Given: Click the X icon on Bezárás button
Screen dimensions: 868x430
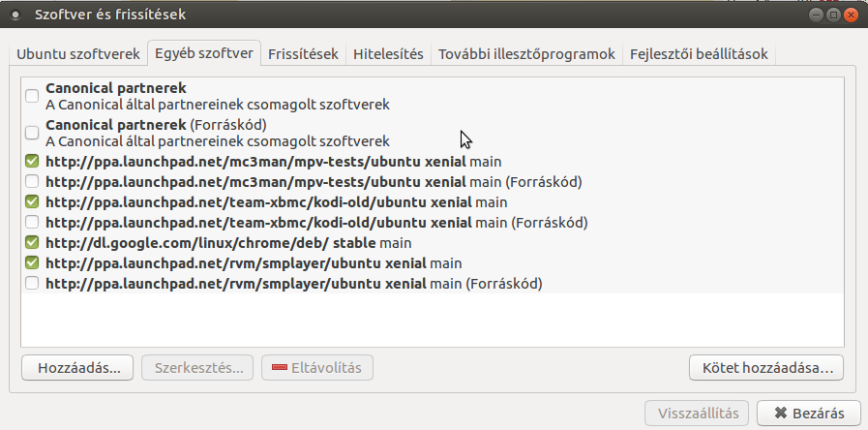Looking at the screenshot, I should (781, 414).
